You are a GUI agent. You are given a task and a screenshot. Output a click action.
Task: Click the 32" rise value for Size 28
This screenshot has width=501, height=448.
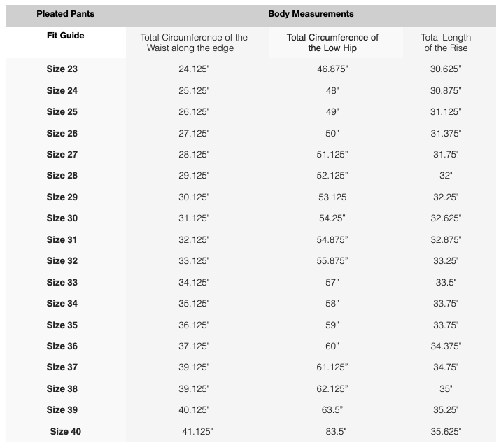[446, 176]
